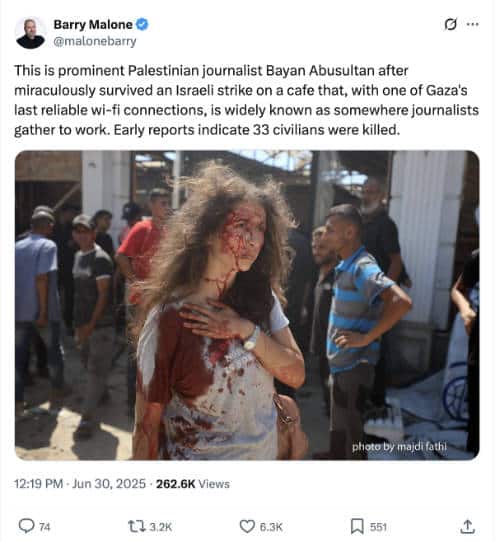Open the share arrow icon
The height and width of the screenshot is (542, 500).
[x=467, y=526]
